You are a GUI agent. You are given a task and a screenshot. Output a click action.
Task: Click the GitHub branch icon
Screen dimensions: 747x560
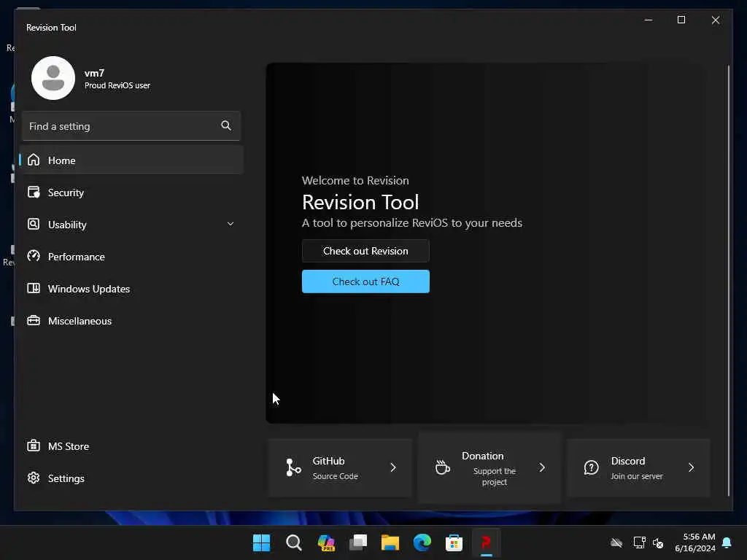(x=293, y=467)
